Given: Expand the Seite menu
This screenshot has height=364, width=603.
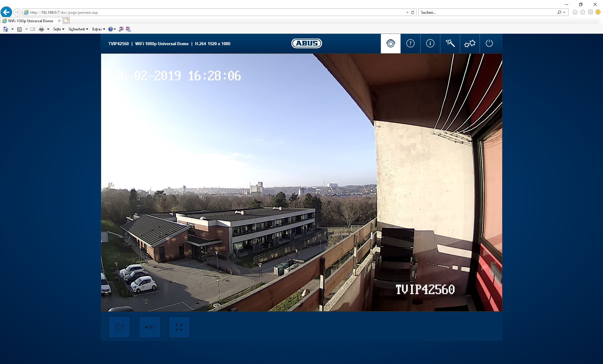Looking at the screenshot, I should coord(58,29).
